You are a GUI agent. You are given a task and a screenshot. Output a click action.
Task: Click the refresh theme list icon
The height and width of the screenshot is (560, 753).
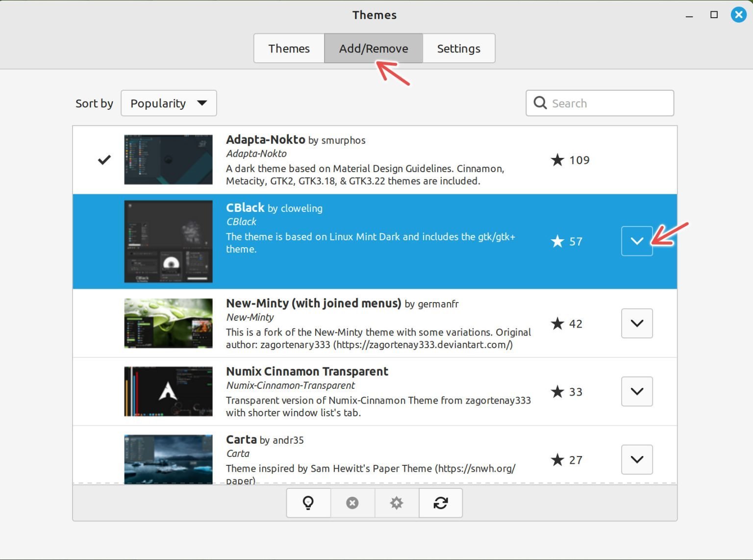click(440, 503)
